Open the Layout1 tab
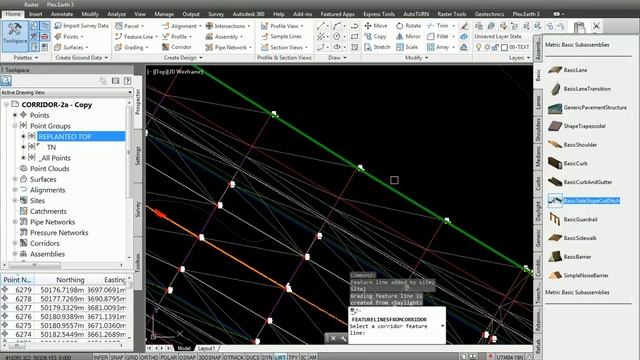640x360 pixels. click(x=206, y=348)
